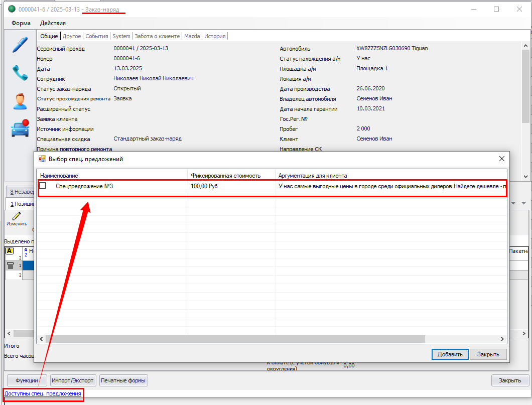This screenshot has height=405, width=532.
Task: Click the blue pen icon in left sidebar
Action: 20,44
